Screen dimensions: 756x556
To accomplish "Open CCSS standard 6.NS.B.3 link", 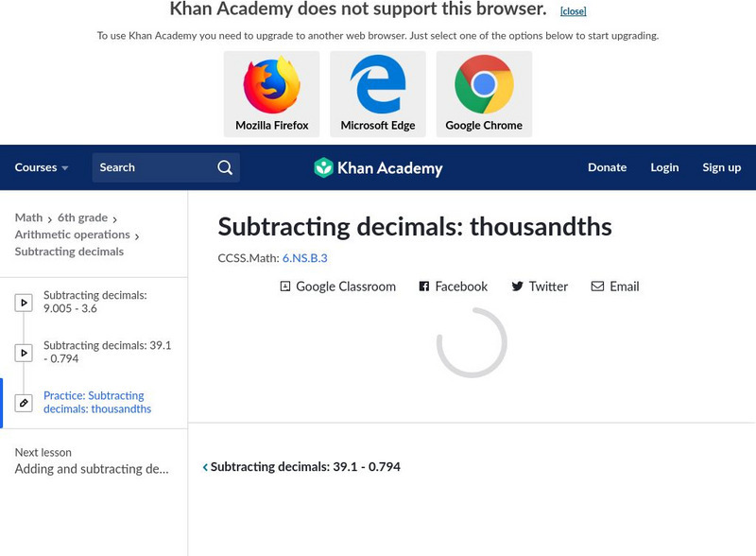I will (304, 257).
